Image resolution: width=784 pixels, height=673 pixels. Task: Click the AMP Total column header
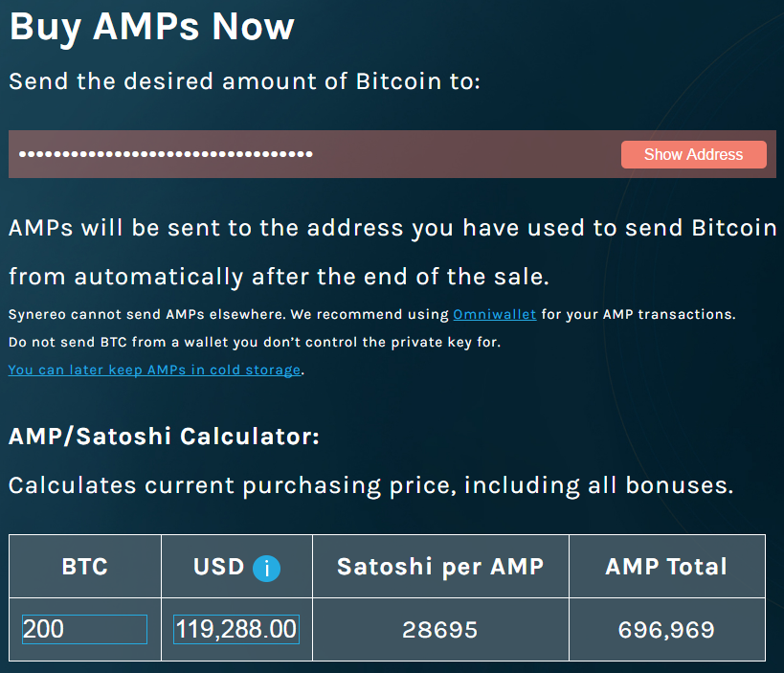pos(666,567)
